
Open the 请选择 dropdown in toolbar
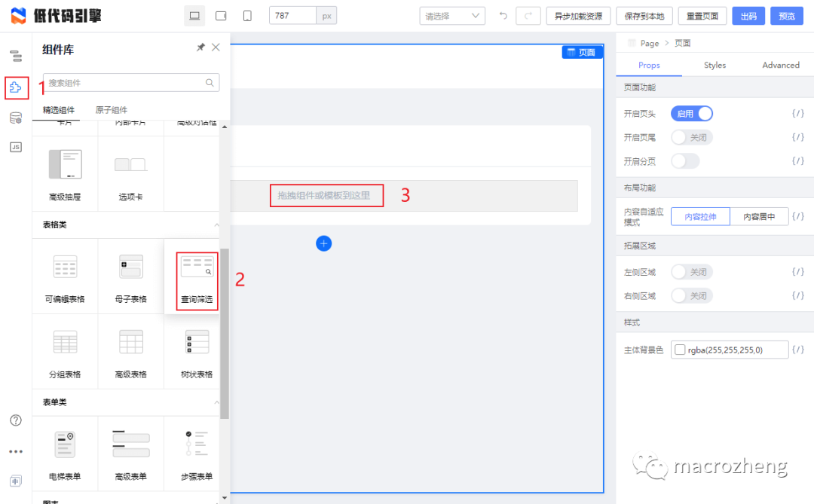point(452,14)
